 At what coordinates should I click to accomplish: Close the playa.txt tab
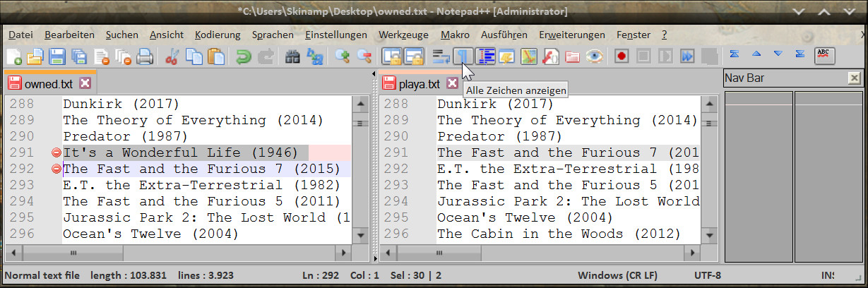(x=453, y=83)
